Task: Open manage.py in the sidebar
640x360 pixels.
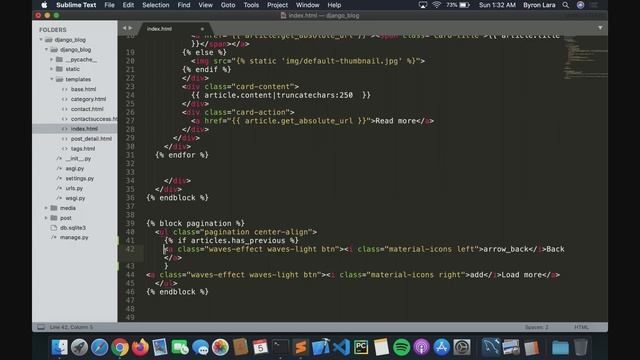Action: click(x=74, y=237)
